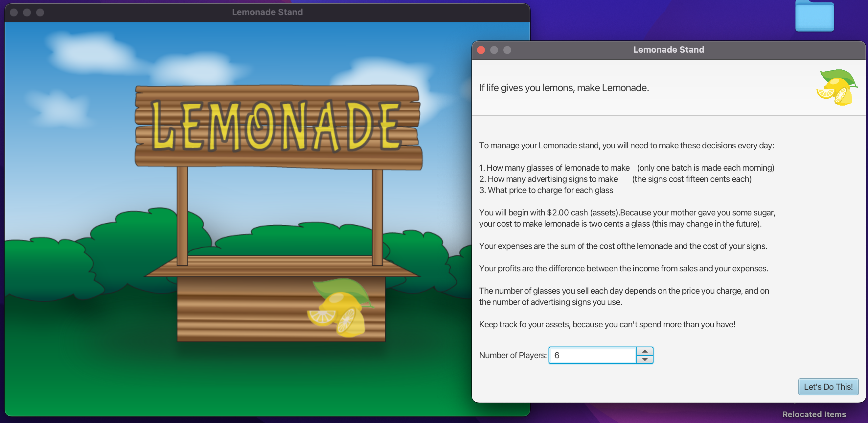
Task: Click the lemon icon in dialog header
Action: click(x=837, y=87)
